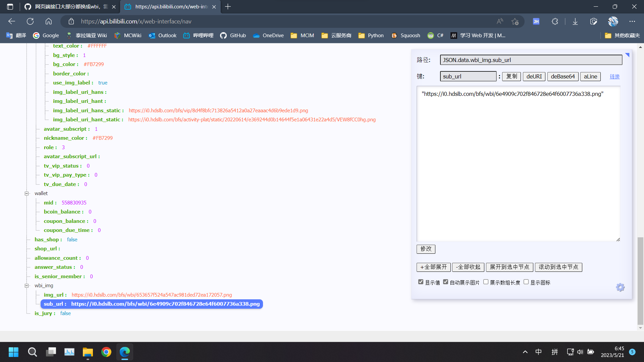The image size is (644, 362).
Task: Click the 链接 link
Action: point(614,76)
